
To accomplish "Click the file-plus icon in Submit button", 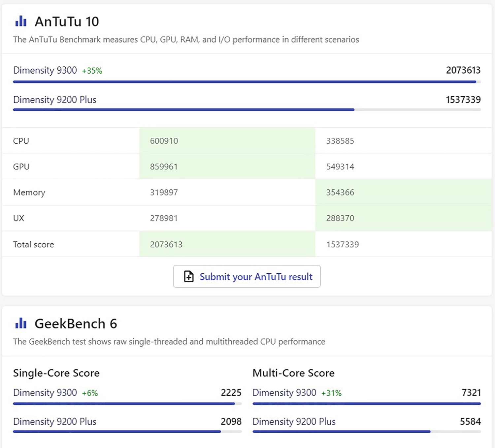I will (x=189, y=276).
